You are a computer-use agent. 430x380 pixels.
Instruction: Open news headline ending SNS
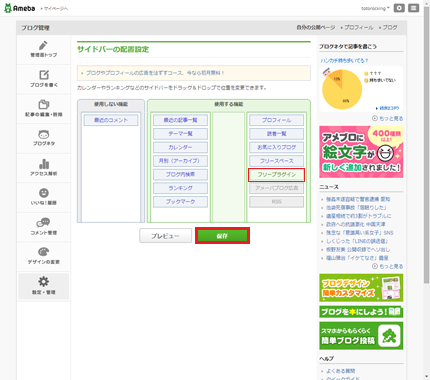click(359, 232)
